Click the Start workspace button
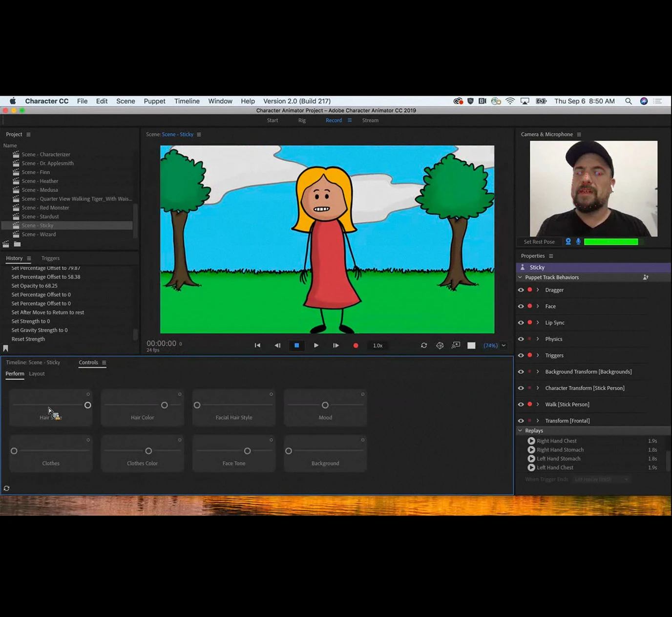Screen dimensions: 672x617 point(273,120)
